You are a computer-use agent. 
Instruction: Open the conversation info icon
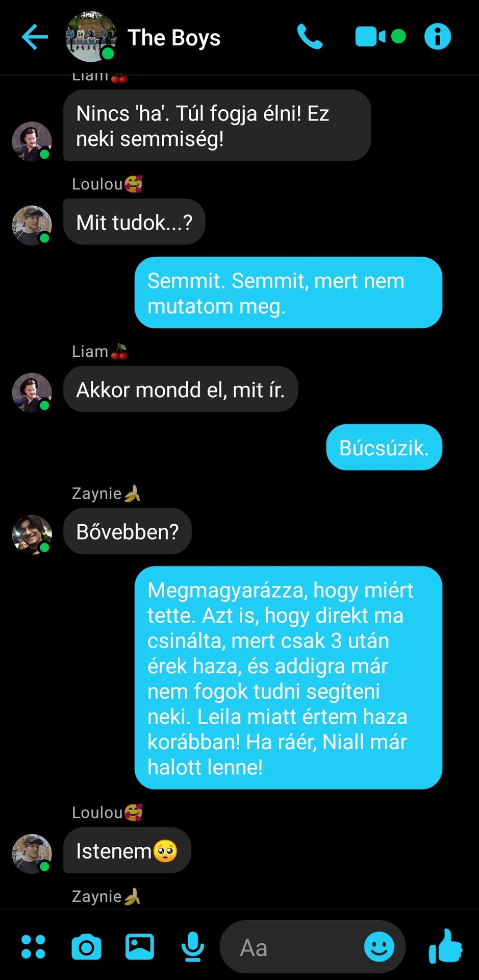tap(438, 37)
